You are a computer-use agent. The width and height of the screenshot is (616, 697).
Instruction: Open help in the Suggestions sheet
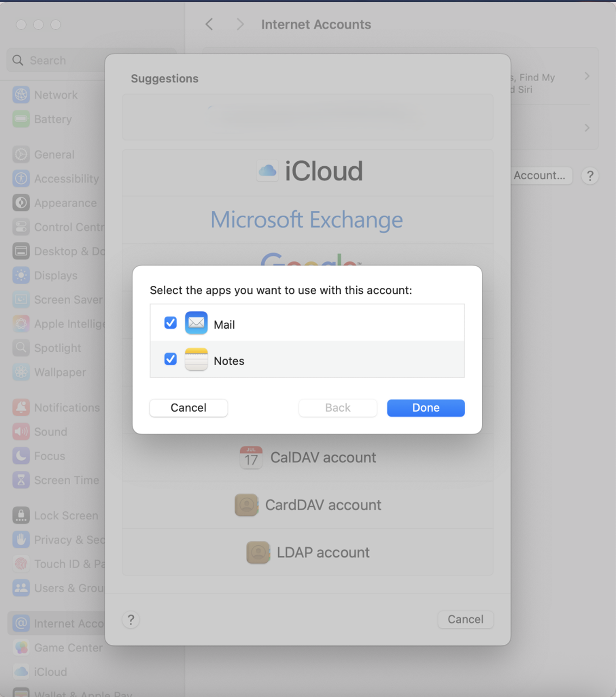tap(131, 620)
